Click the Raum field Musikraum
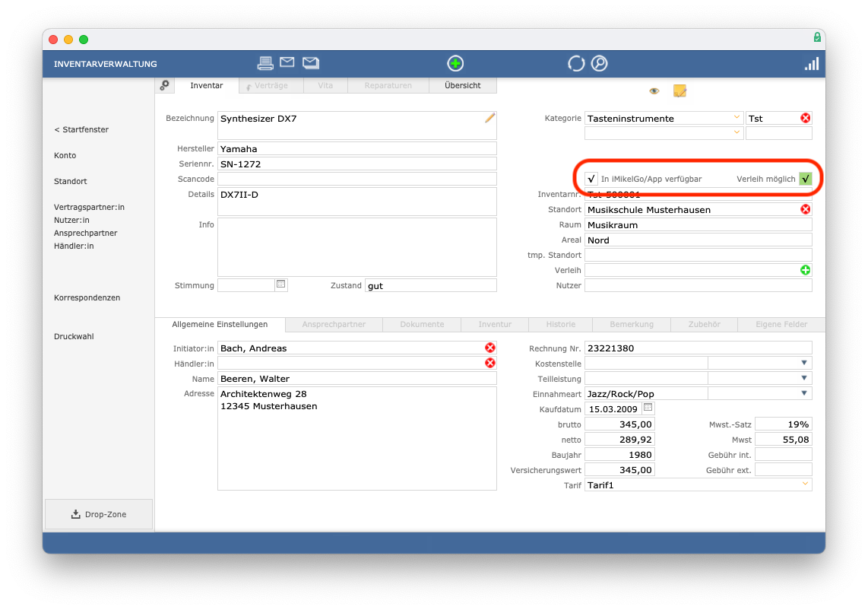This screenshot has height=610, width=868. (698, 225)
